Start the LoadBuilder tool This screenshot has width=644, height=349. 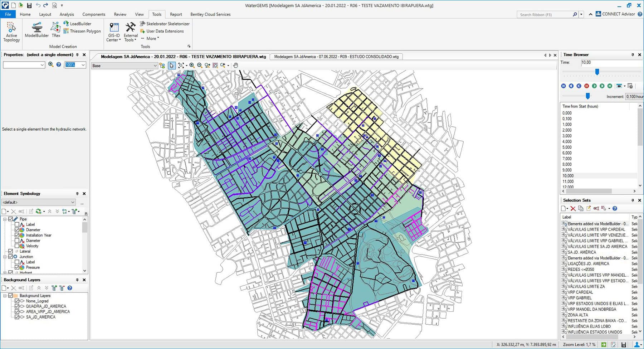(77, 24)
